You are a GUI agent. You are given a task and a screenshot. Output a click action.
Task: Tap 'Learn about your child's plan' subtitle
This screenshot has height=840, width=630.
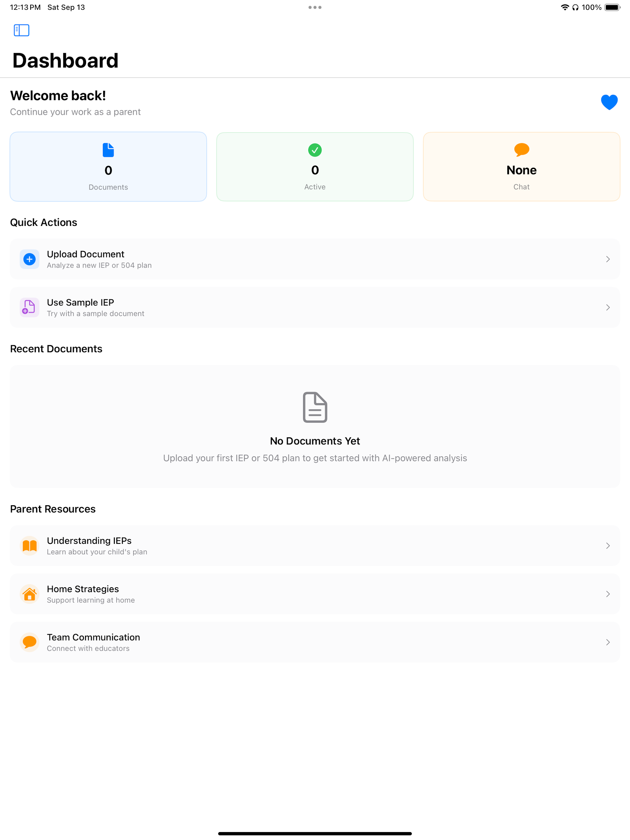tap(97, 552)
